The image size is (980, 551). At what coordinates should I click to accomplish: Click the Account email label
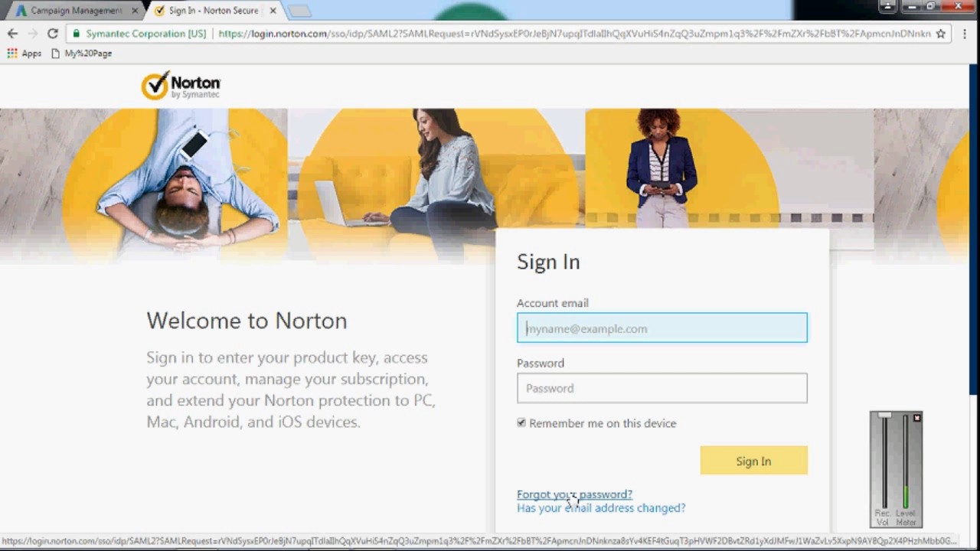pos(553,303)
